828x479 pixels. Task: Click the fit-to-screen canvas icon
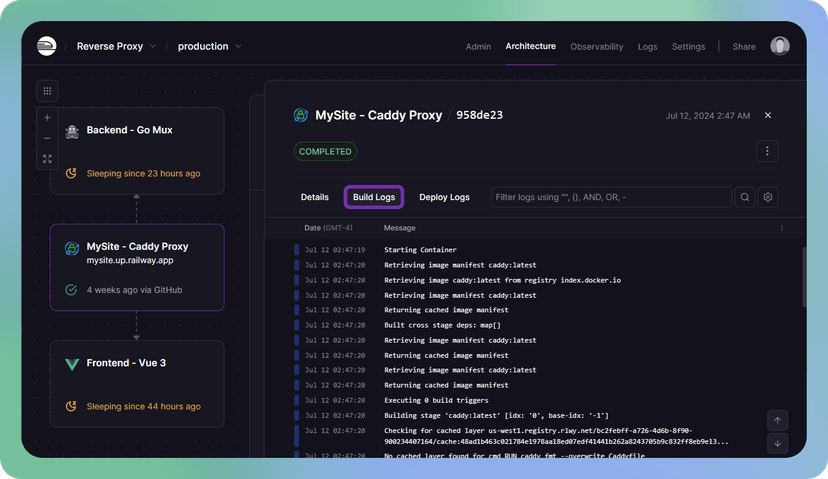pyautogui.click(x=47, y=159)
